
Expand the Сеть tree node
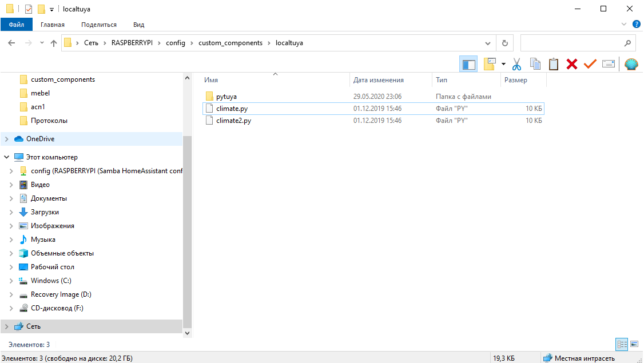(6, 326)
